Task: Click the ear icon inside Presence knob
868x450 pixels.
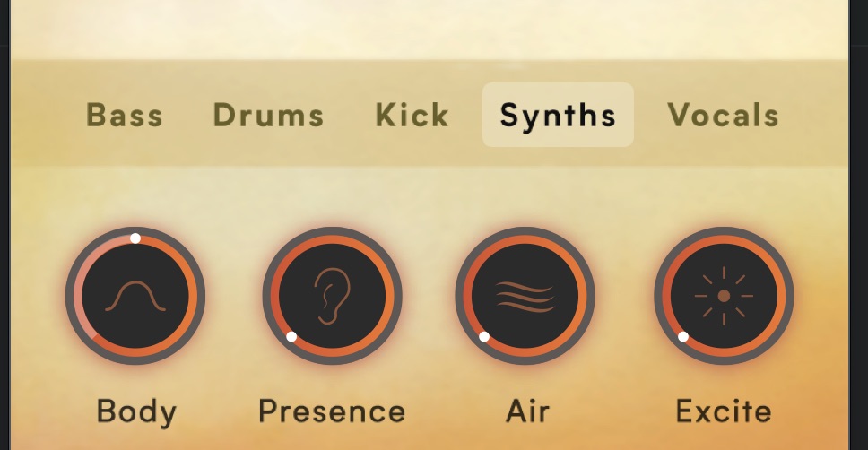Action: tap(332, 296)
